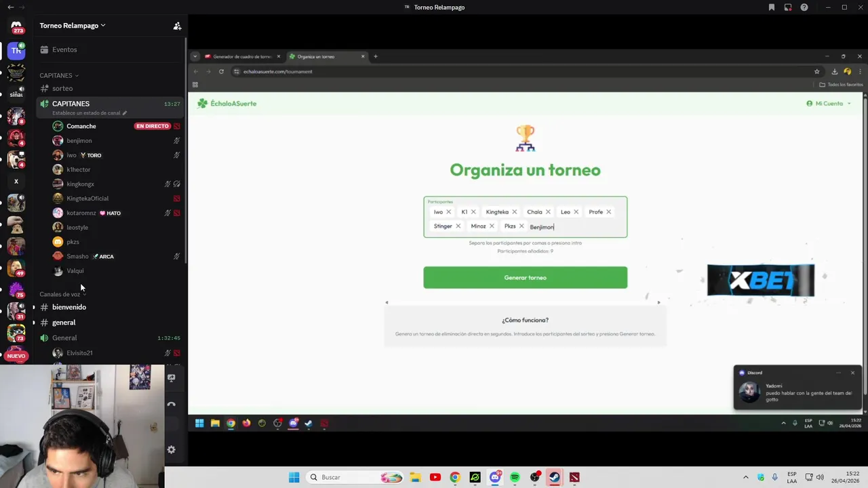
Task: Click the Chrome apps grid icon in bookmarks bar
Action: point(195,85)
